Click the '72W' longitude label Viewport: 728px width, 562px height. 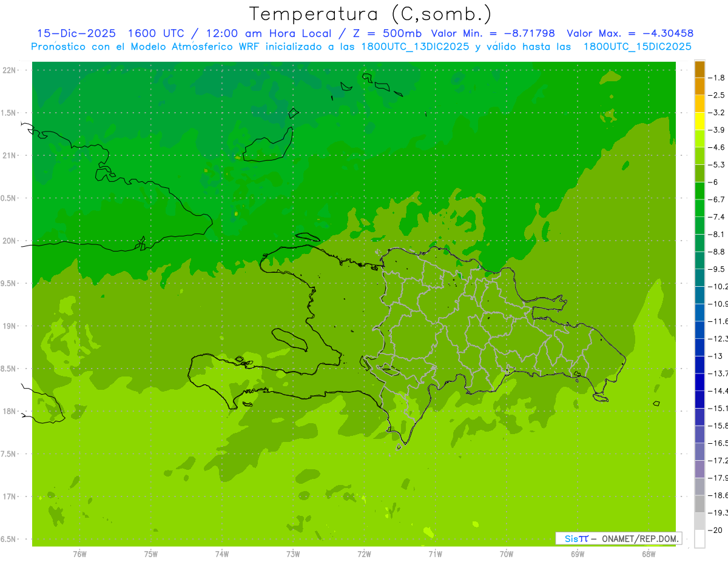[x=365, y=554]
